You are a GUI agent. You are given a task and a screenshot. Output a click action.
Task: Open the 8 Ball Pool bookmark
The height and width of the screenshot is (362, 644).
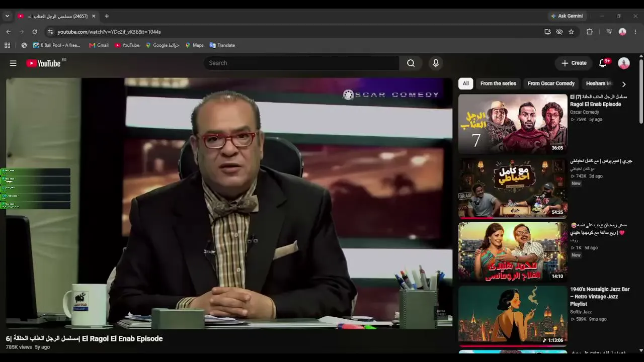pos(56,45)
